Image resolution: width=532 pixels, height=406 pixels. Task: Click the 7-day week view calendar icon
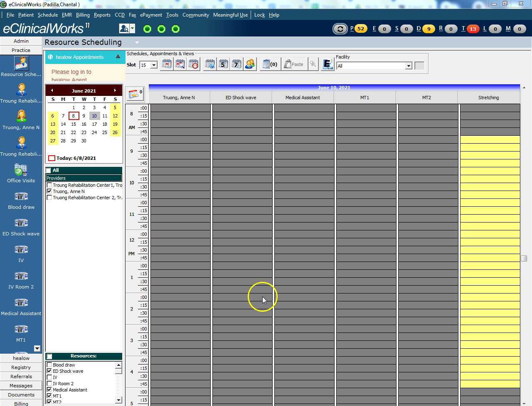[x=236, y=64]
